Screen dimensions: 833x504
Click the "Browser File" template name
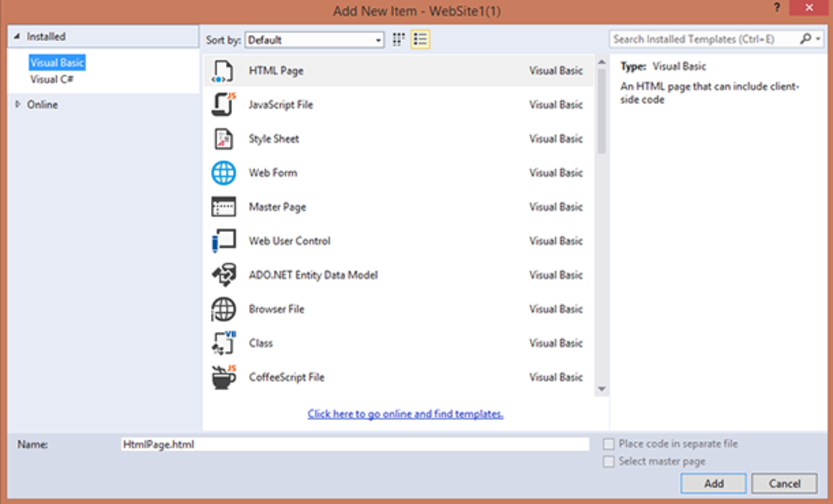[277, 308]
